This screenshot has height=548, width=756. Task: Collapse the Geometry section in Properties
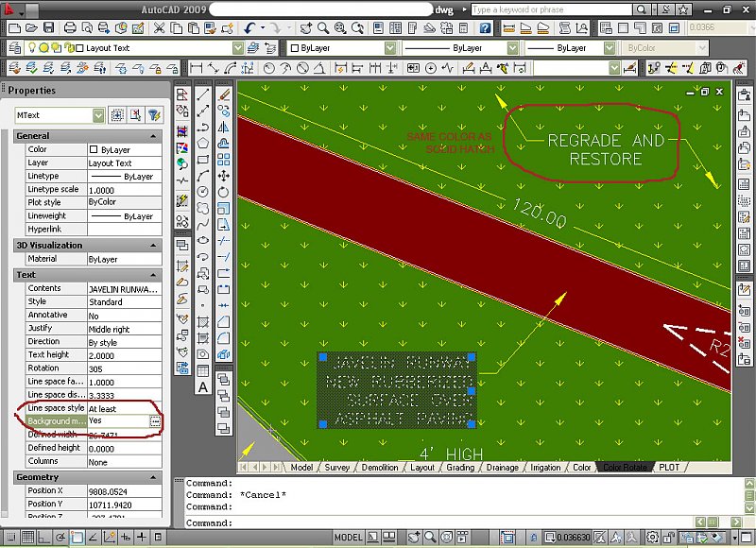[x=153, y=477]
